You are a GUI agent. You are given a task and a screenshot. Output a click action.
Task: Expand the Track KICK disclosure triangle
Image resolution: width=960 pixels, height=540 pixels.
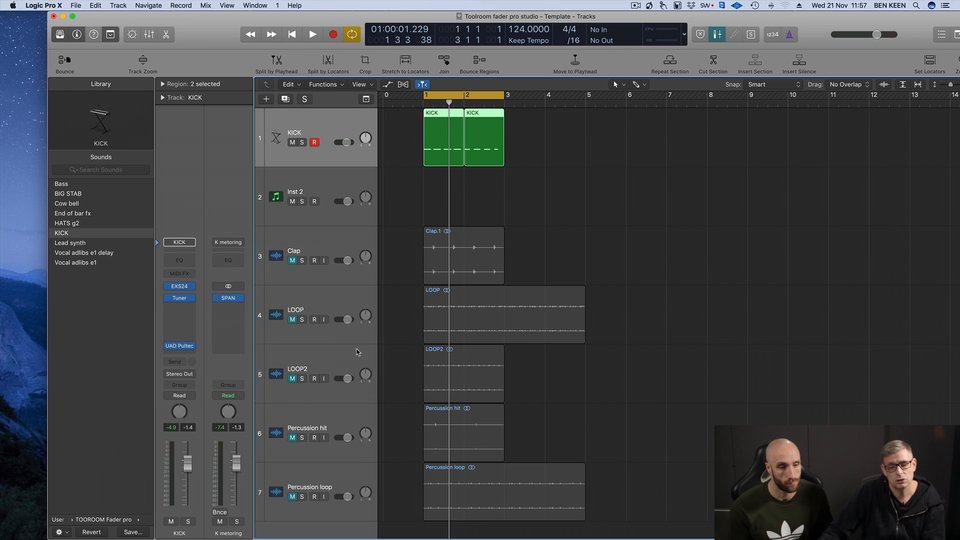(162, 97)
